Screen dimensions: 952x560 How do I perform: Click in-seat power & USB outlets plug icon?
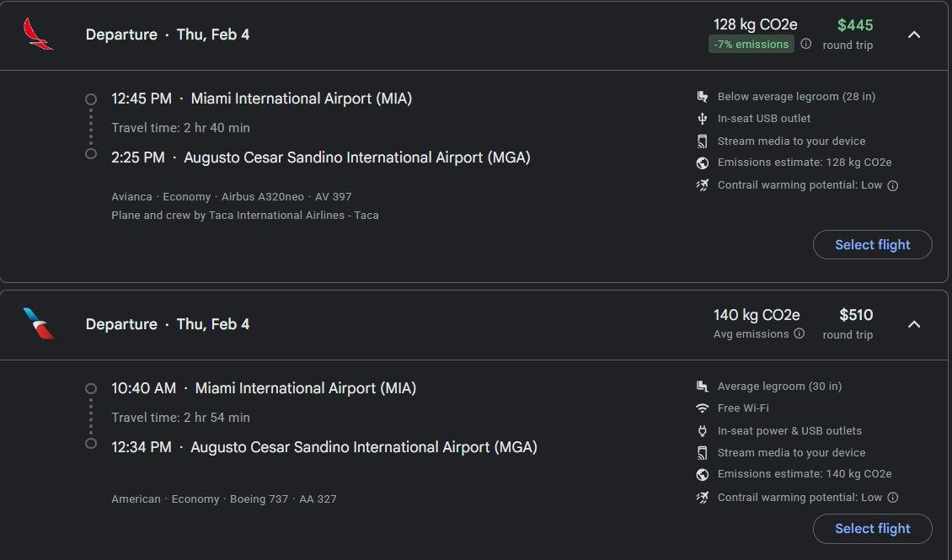click(703, 431)
